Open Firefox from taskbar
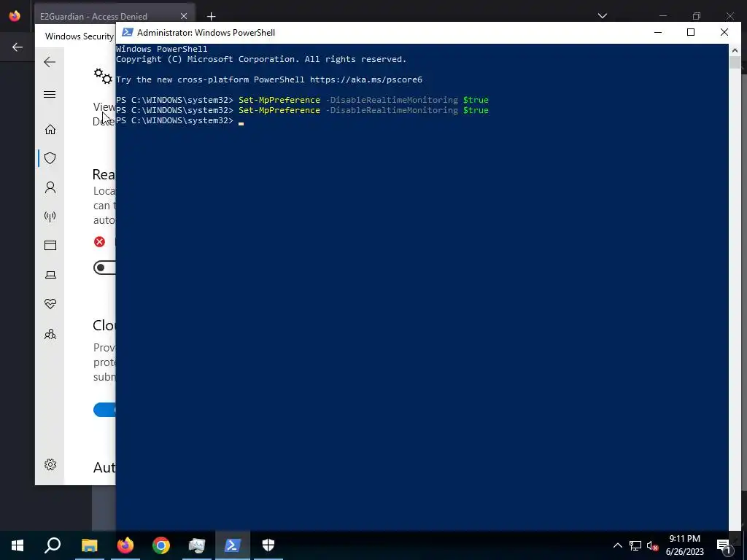 [x=125, y=545]
